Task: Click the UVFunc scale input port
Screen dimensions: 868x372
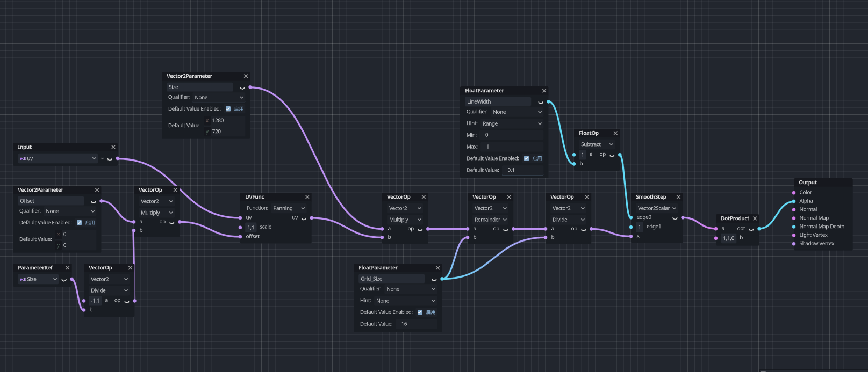Action: click(x=240, y=227)
